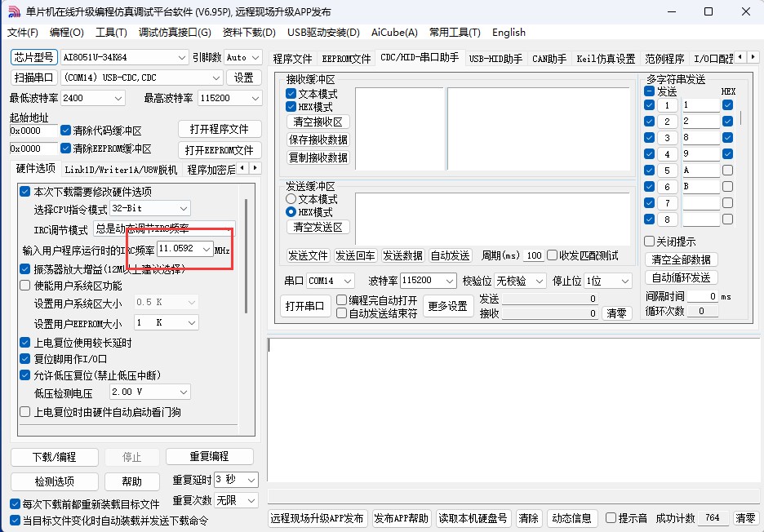Click the STC app icon in title bar
This screenshot has height=532, width=764.
[14, 11]
